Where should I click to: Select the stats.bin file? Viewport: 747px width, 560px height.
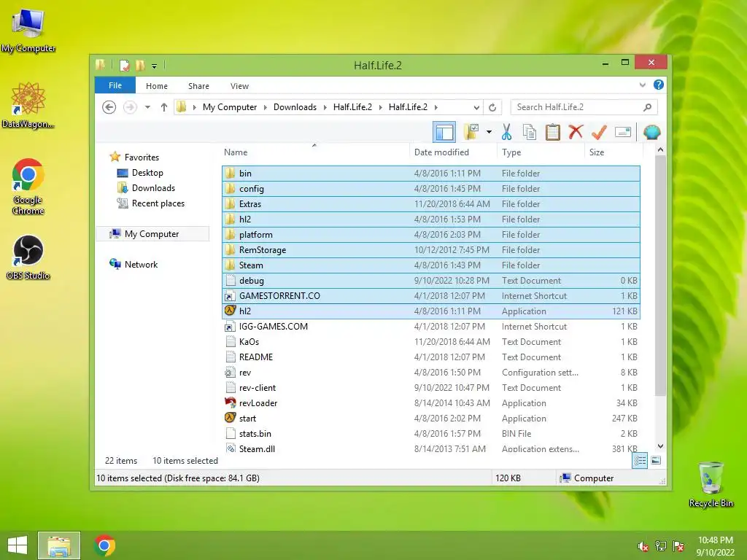430,433
